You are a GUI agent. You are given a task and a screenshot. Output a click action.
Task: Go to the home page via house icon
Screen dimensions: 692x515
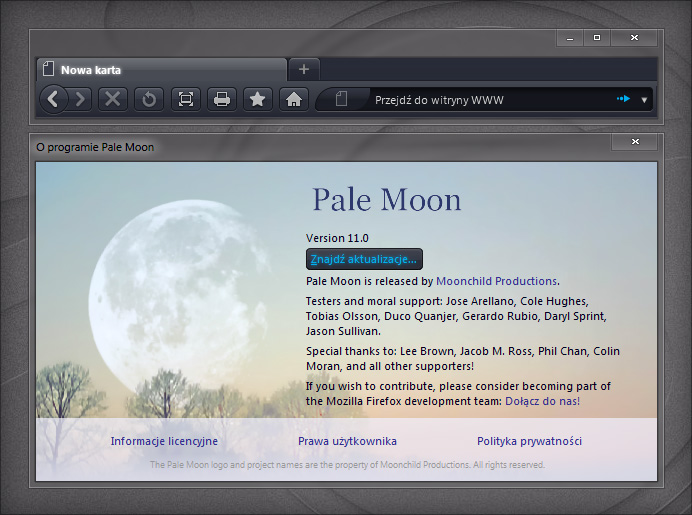pos(294,99)
